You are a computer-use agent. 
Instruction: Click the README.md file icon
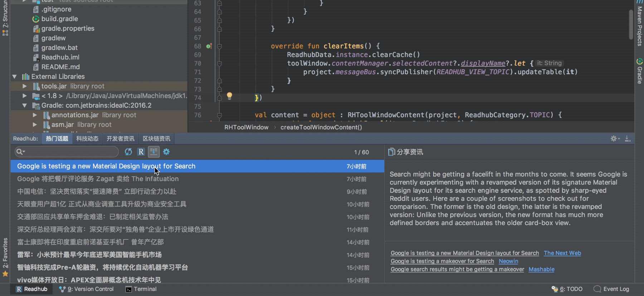click(36, 67)
